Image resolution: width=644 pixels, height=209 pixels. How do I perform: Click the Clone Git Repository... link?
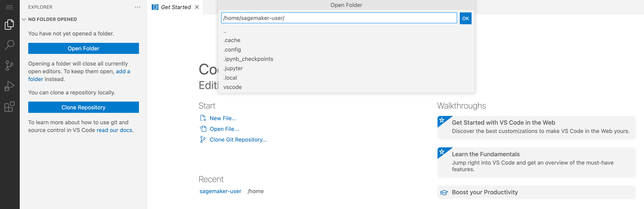238,140
